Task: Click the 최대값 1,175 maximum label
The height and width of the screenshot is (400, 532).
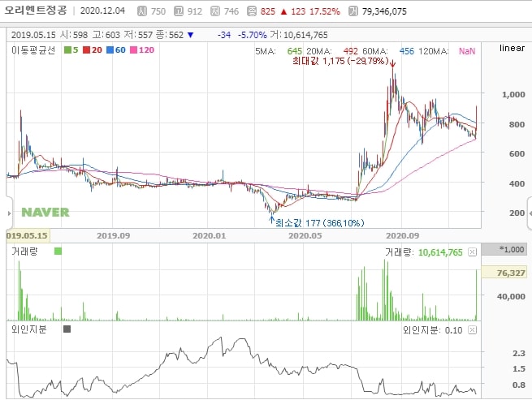Action: click(x=340, y=61)
